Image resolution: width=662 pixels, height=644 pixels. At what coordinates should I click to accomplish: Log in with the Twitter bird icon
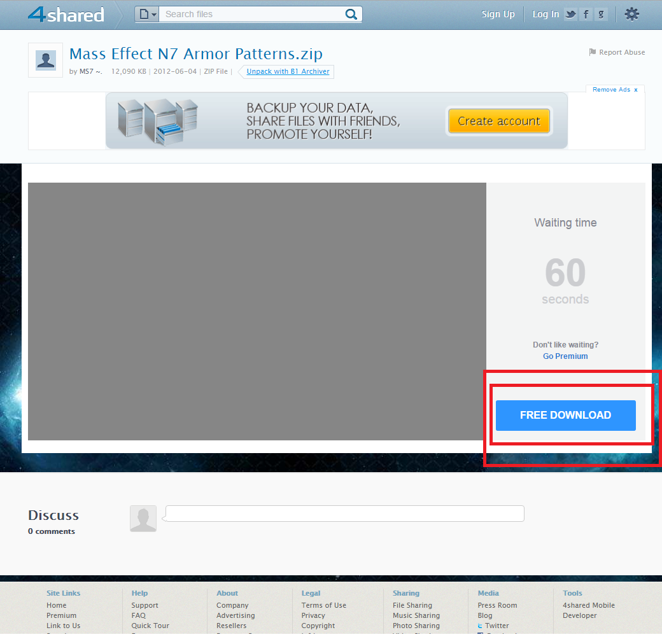[571, 15]
